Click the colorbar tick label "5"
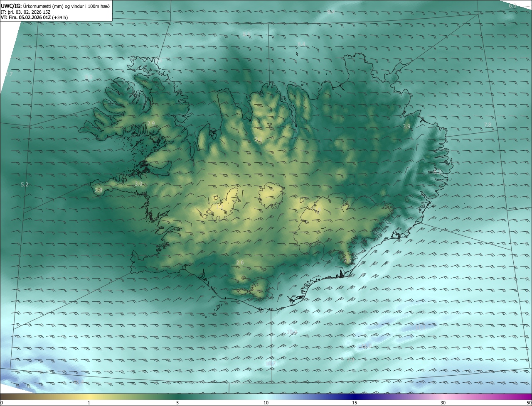This screenshot has width=532, height=406. point(177,403)
